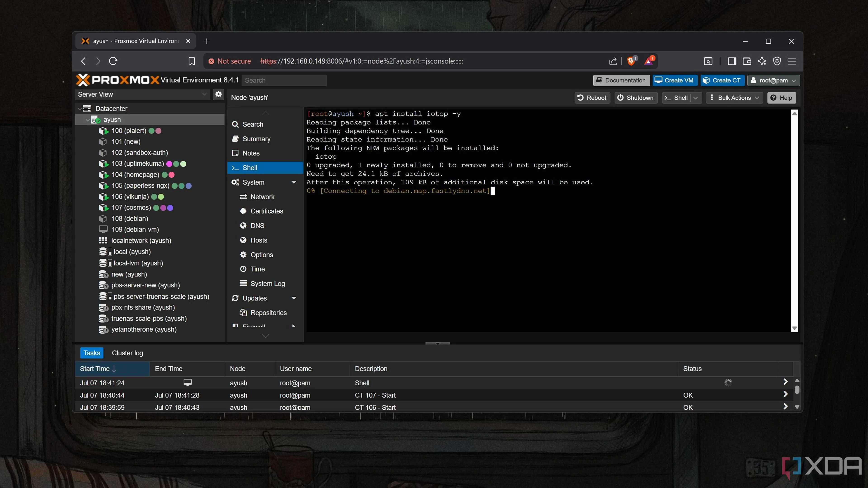Open the node Summary menu item
868x488 pixels.
pyautogui.click(x=265, y=139)
